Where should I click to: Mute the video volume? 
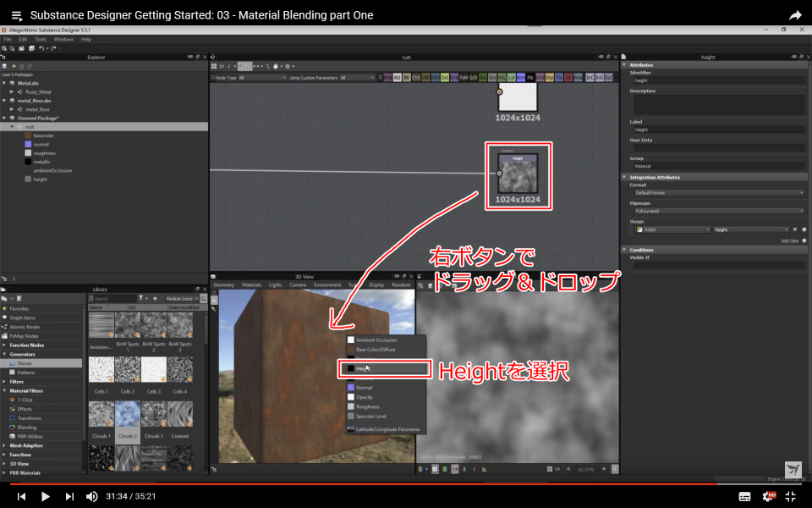click(91, 497)
